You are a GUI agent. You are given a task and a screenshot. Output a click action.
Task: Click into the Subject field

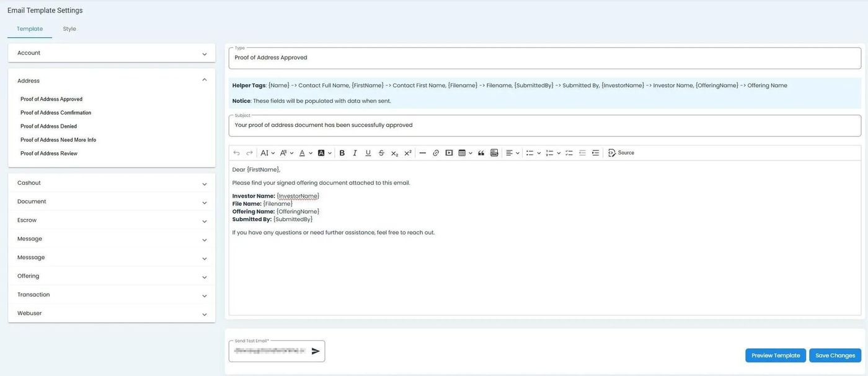544,125
